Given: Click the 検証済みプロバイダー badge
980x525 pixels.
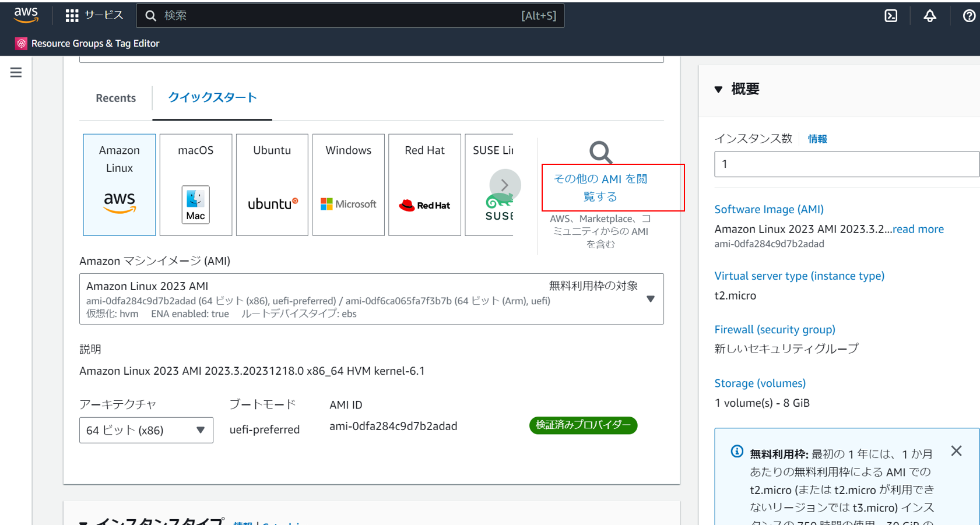Looking at the screenshot, I should (583, 425).
